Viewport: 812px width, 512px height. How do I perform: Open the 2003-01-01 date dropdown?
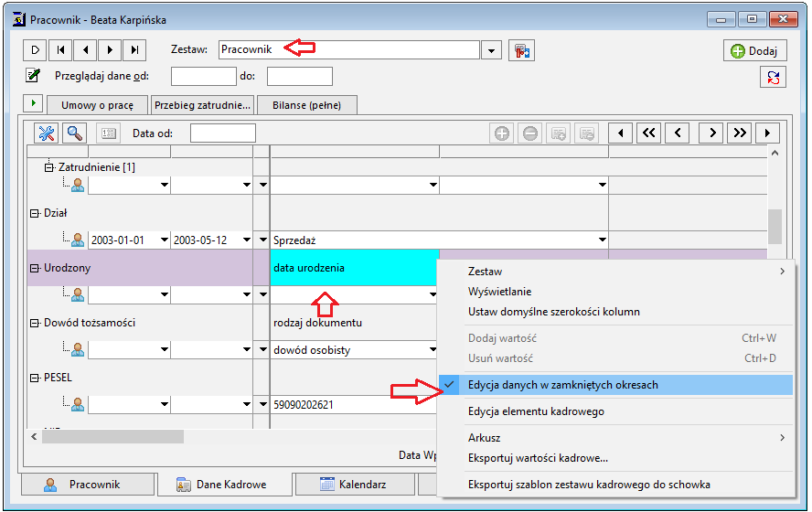(x=165, y=240)
